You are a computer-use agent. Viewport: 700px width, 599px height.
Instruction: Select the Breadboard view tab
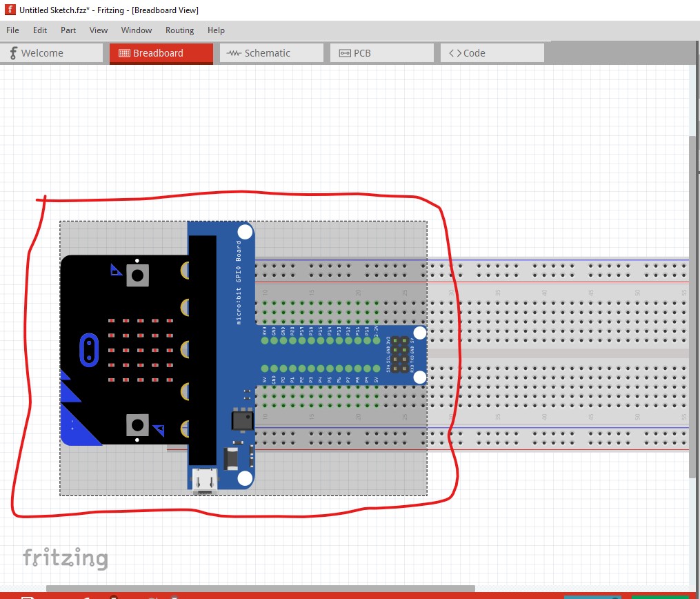coord(161,53)
